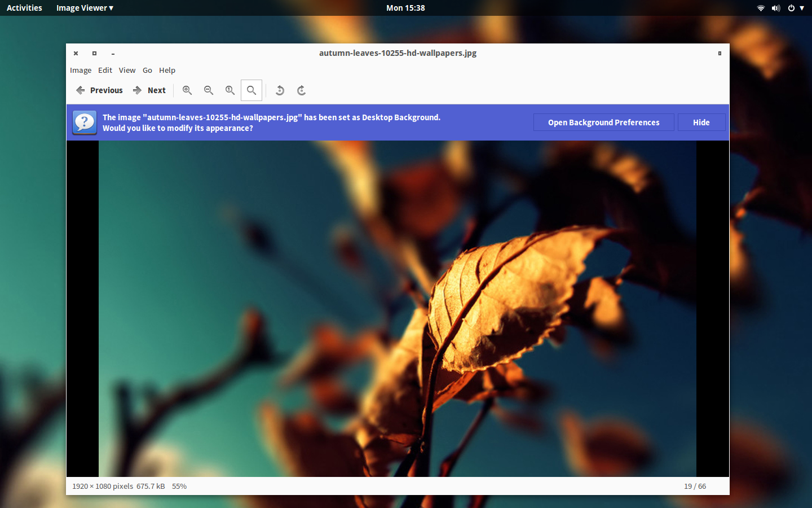
Task: Click the Zoom Out magnifier icon
Action: 209,90
